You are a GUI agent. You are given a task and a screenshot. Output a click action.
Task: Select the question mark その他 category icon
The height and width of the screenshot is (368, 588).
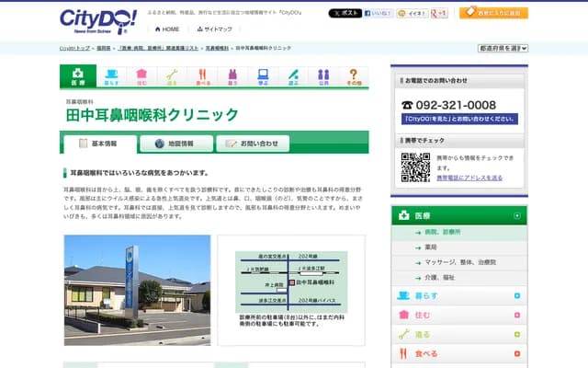click(x=354, y=77)
